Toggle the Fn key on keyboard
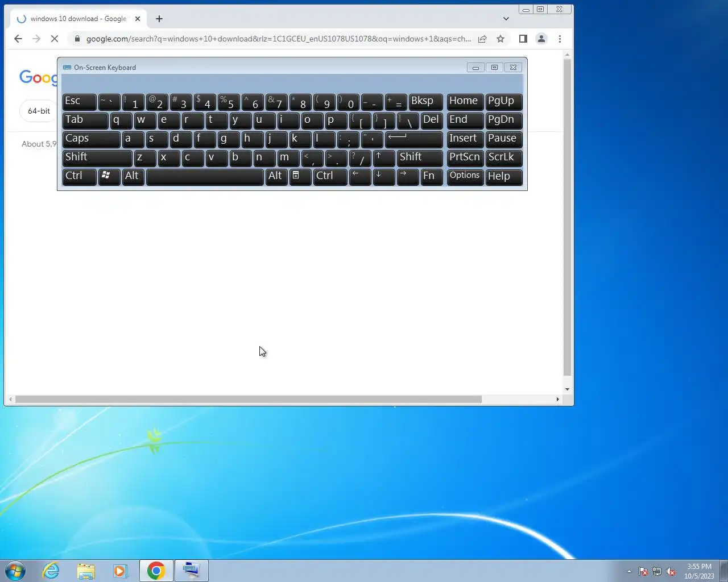 (432, 177)
